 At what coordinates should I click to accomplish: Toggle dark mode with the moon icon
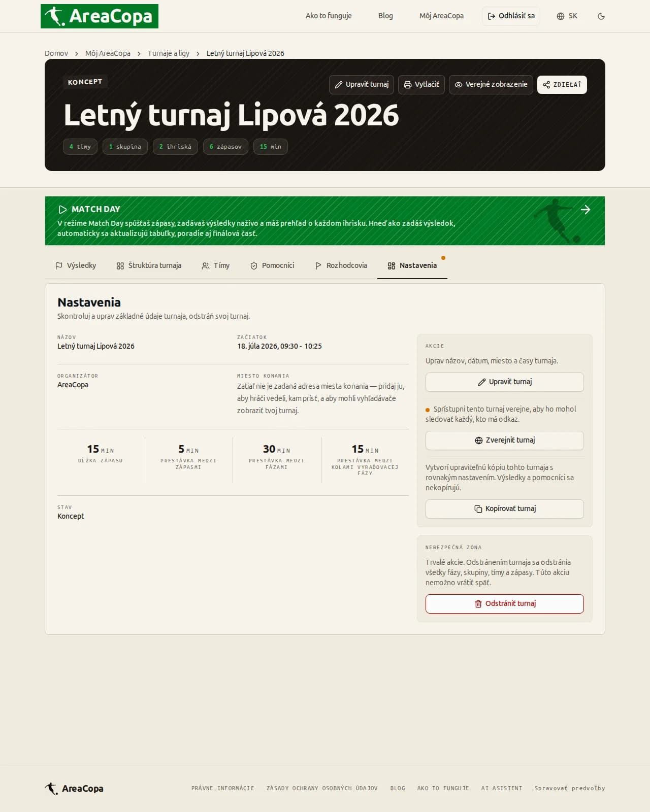click(601, 16)
